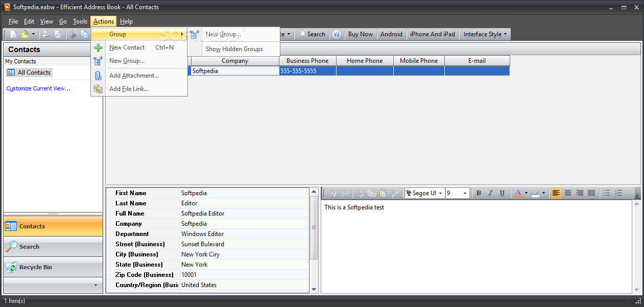Toggle Underline formatting in note editor
Screen dimensions: 644x307
tap(502, 193)
